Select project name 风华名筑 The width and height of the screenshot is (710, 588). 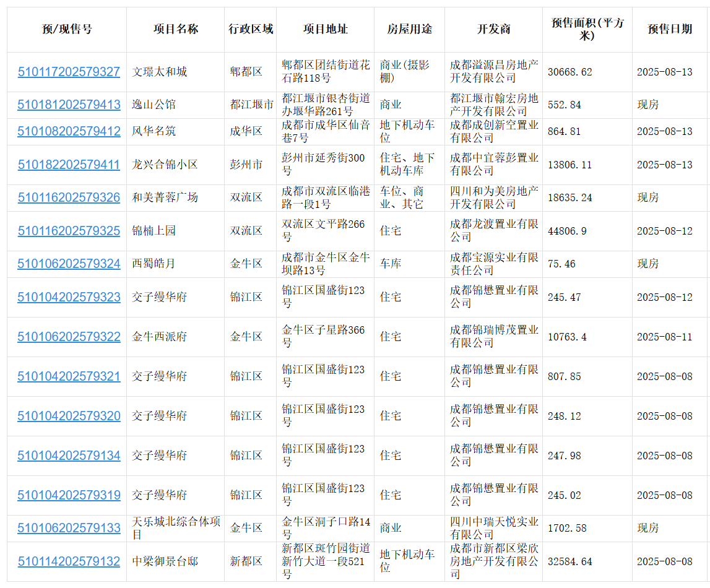pos(154,131)
